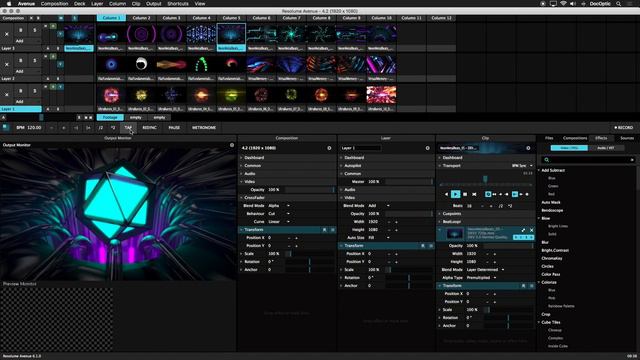Open Layer Blend Mode Add dropdown
The image size is (640, 360).
pos(379,206)
